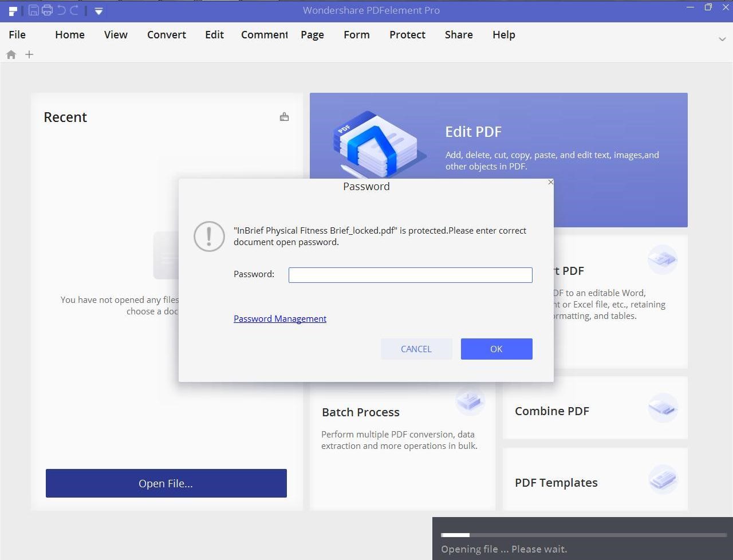Open the Batch Process card
The image size is (733, 560).
pyautogui.click(x=402, y=447)
